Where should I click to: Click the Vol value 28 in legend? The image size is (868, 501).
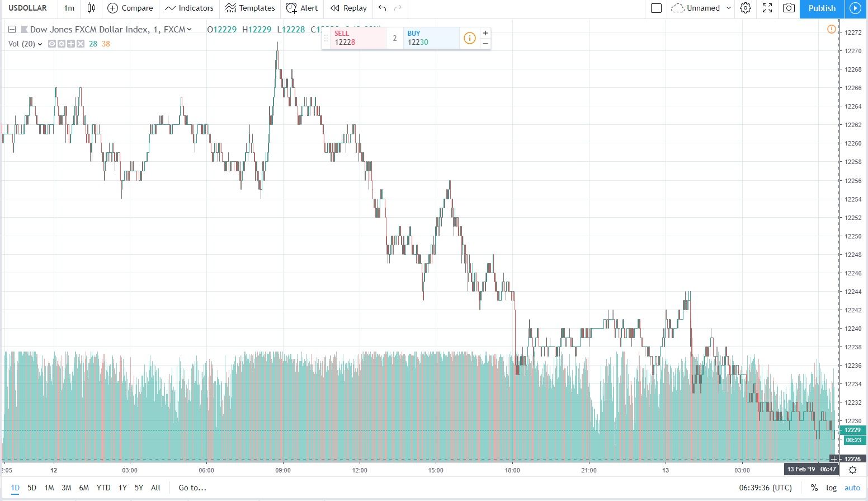[93, 44]
